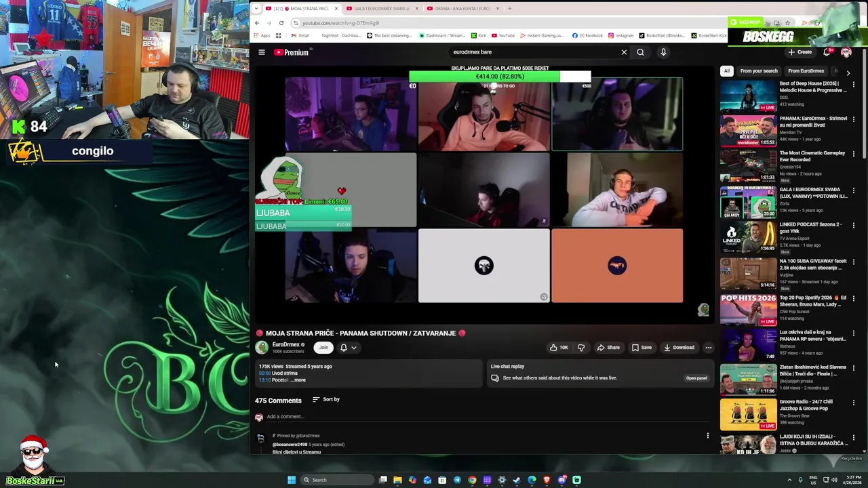Show hidden system tray icons
The width and height of the screenshot is (868, 488).
[x=789, y=480]
